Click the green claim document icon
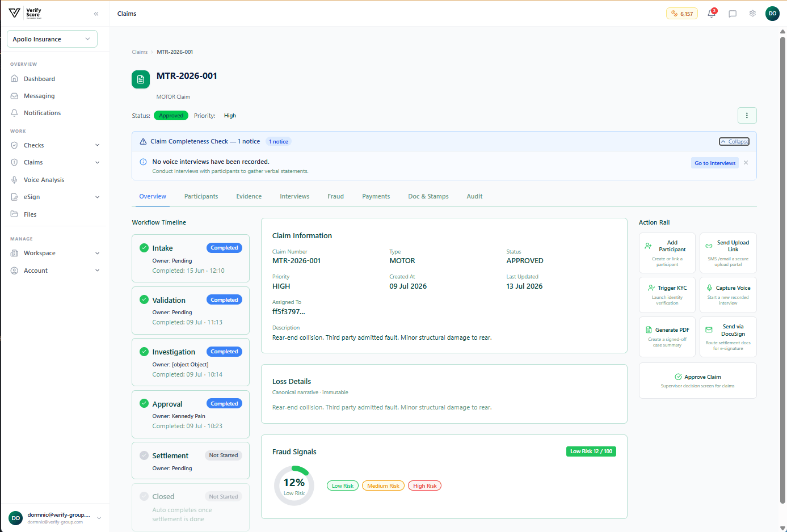Image resolution: width=787 pixels, height=532 pixels. [x=141, y=79]
